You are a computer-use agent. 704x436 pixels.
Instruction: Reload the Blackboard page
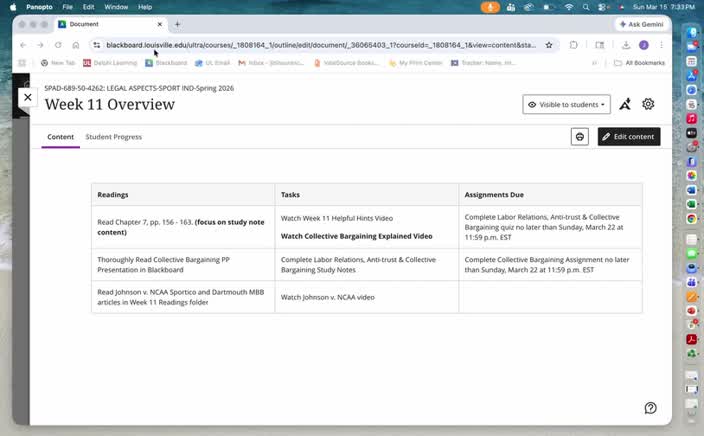click(58, 45)
